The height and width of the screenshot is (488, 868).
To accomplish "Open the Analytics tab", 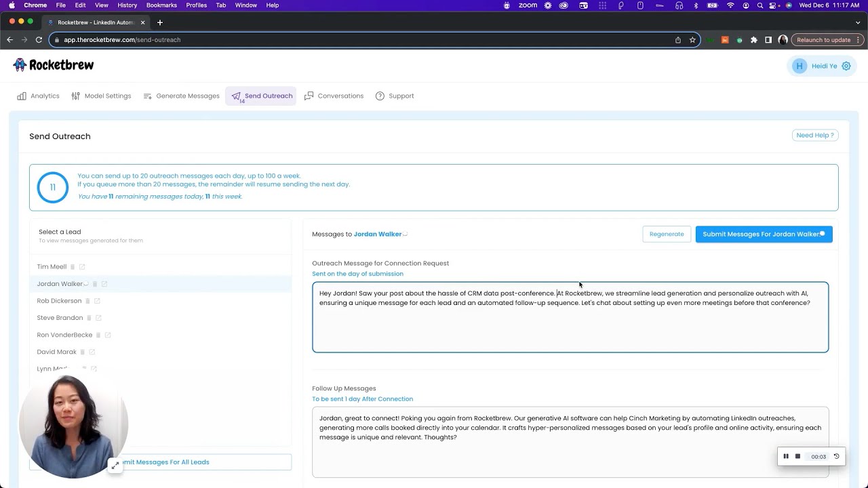I will 39,96.
